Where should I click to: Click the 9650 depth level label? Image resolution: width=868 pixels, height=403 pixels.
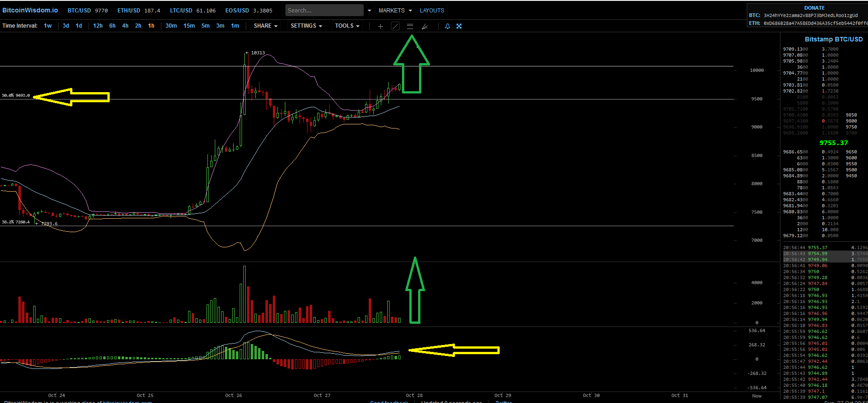tap(851, 152)
